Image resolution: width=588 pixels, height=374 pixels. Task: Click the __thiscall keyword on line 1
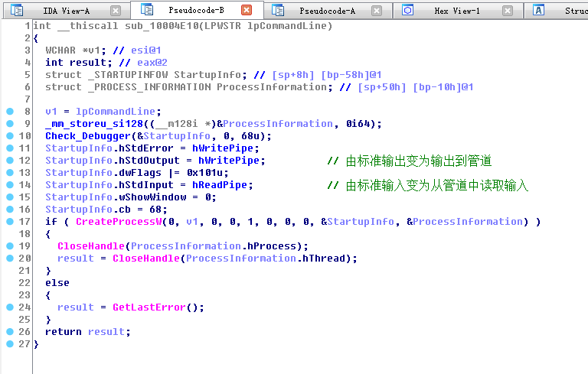pos(88,26)
